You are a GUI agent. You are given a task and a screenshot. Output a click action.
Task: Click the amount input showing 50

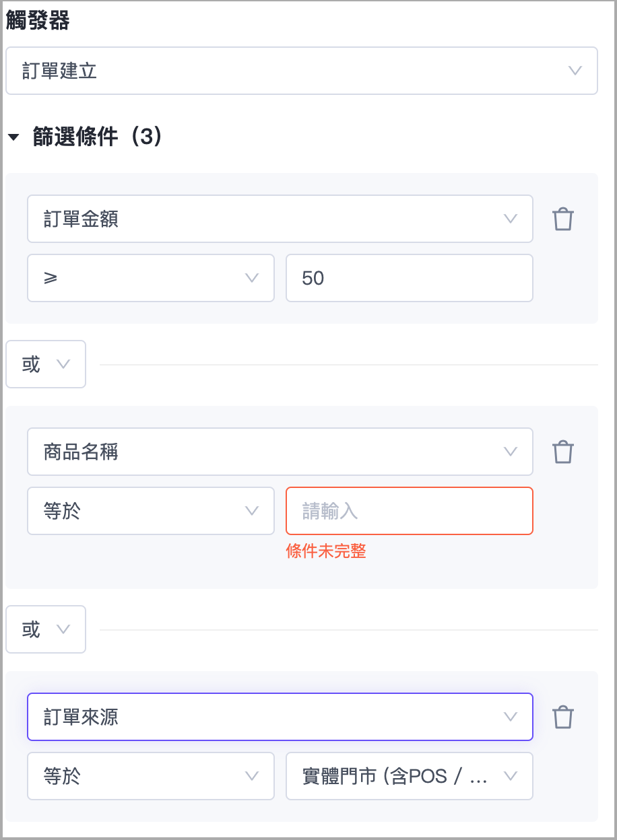(x=409, y=278)
